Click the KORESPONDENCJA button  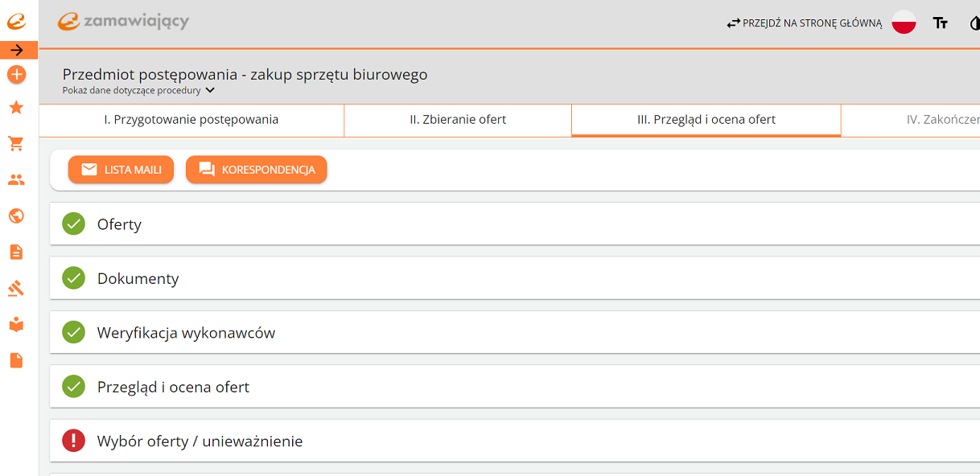click(257, 170)
